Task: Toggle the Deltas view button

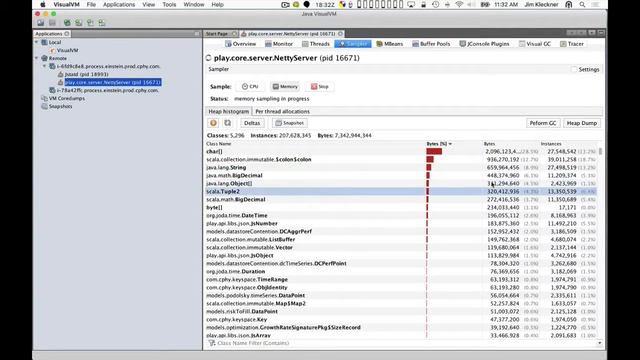Action: click(252, 123)
